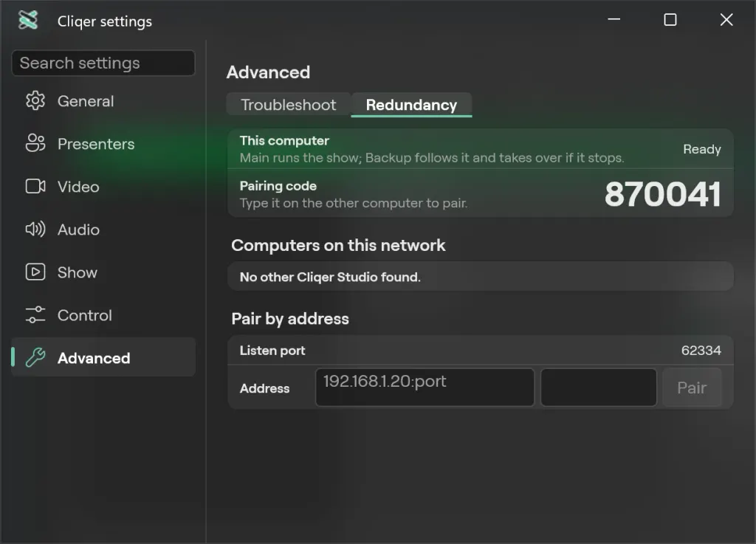Viewport: 756px width, 544px height.
Task: Click the pairing code 870041
Action: 663,194
